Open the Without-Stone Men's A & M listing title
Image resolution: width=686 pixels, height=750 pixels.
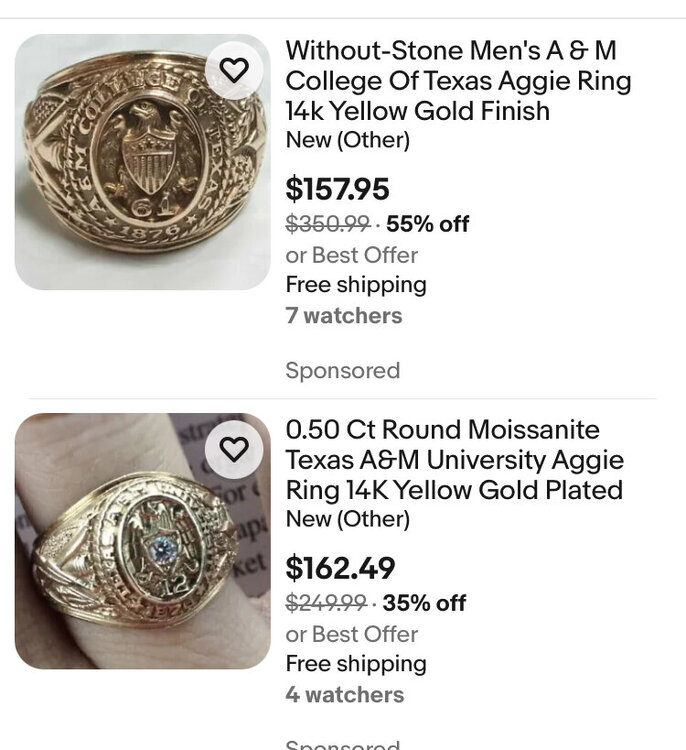458,80
